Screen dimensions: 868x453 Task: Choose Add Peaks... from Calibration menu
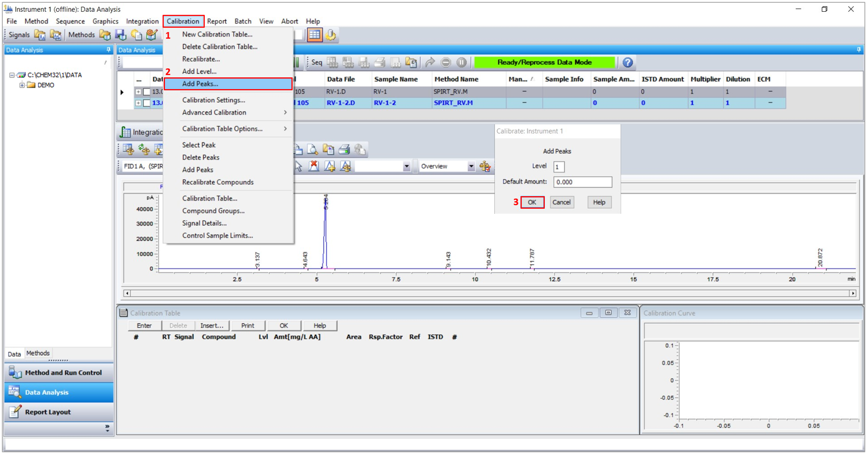200,84
